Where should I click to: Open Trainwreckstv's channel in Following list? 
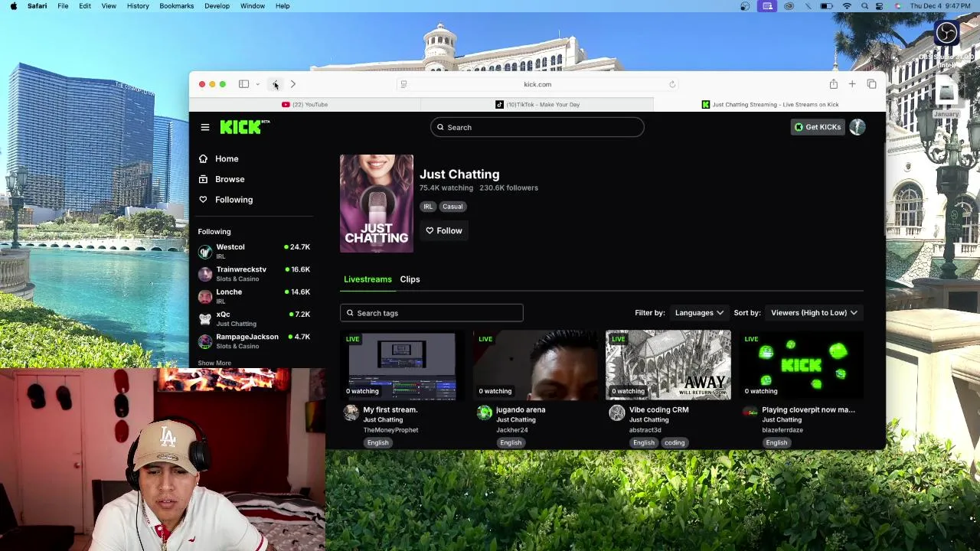(253, 273)
